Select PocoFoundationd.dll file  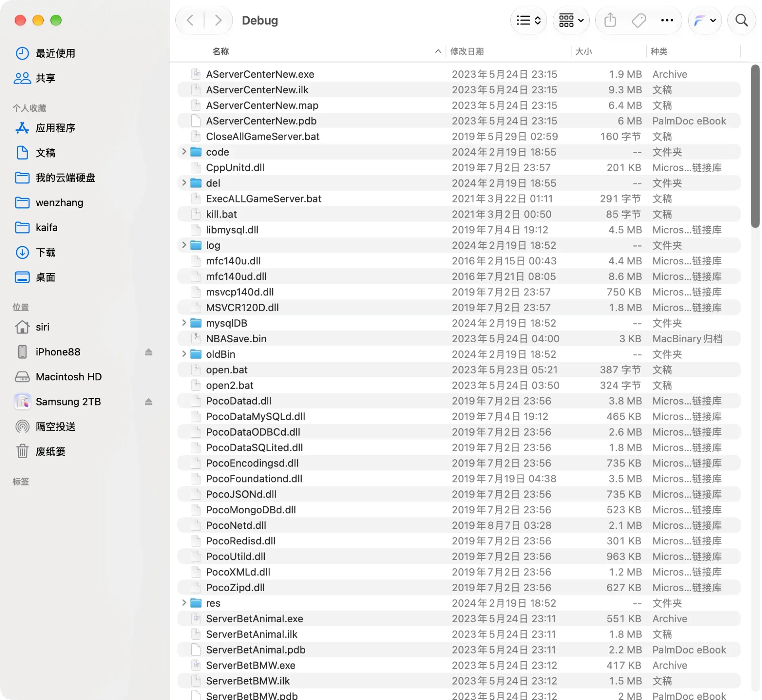pos(459,478)
